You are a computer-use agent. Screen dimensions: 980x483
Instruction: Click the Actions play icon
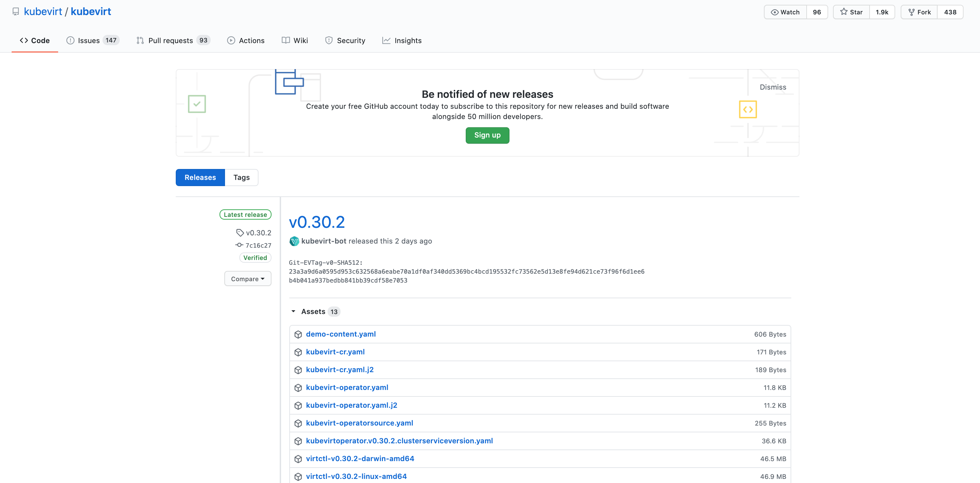click(x=231, y=40)
